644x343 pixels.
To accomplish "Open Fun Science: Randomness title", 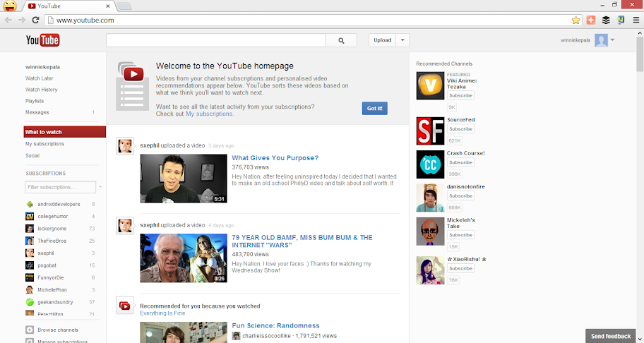I will 275,326.
